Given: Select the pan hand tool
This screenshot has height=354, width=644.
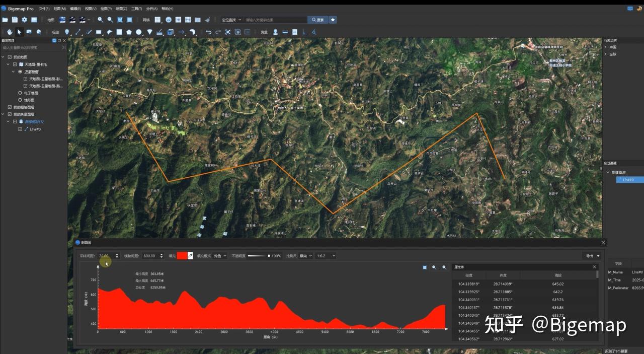Looking at the screenshot, I should coord(10,32).
